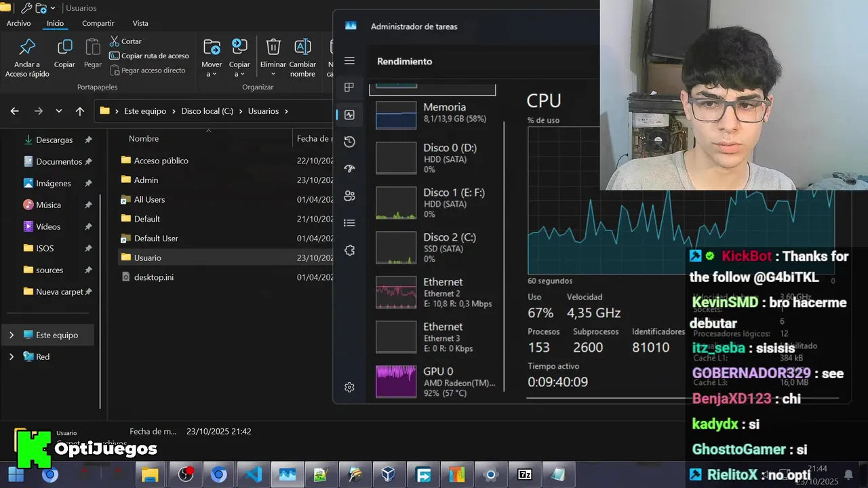Open quick access toolbar customize dropdown
Image resolution: width=868 pixels, height=488 pixels.
click(x=53, y=8)
